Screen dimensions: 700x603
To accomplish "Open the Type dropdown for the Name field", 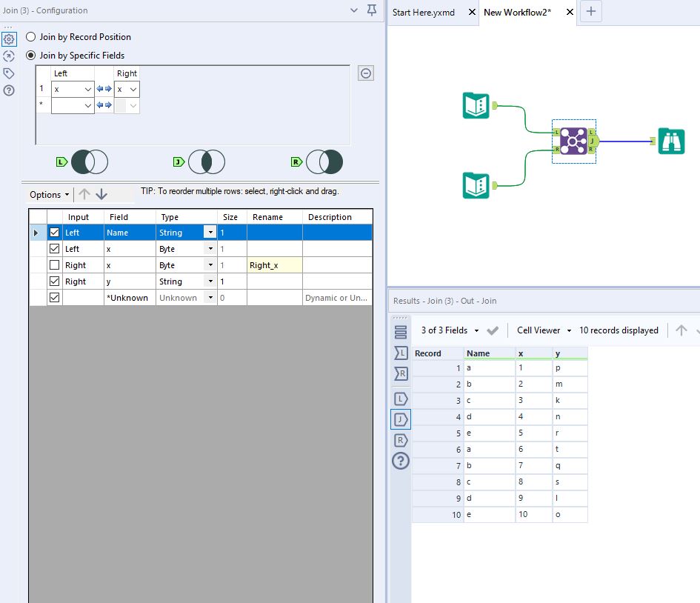I will (x=210, y=232).
